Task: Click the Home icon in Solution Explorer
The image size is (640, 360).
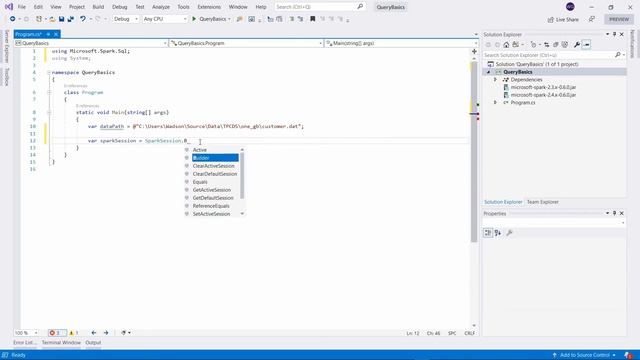Action: click(x=506, y=44)
